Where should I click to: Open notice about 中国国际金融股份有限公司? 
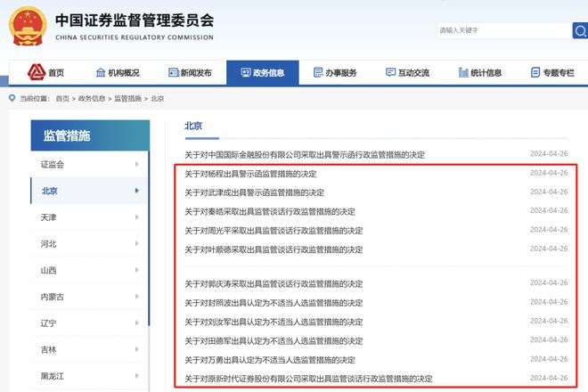pos(305,154)
